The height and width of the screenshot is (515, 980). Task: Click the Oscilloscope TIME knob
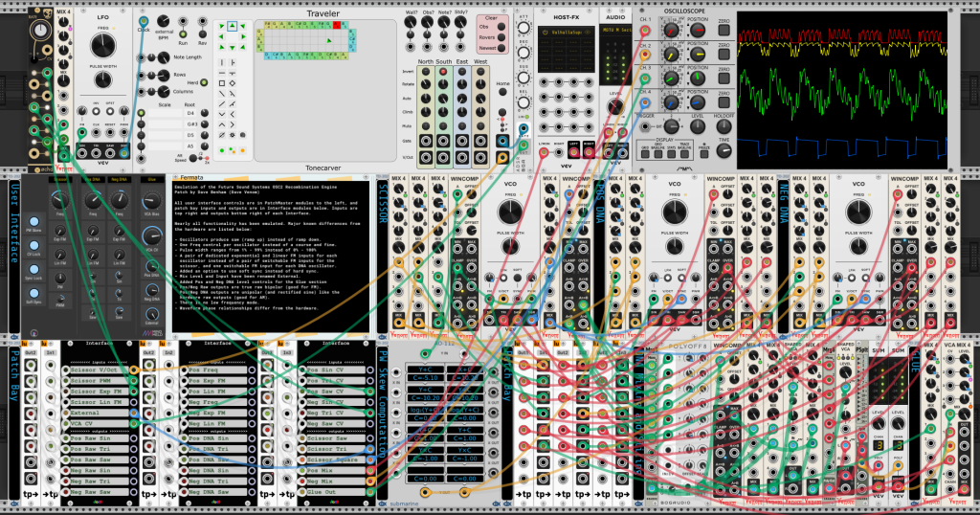click(x=724, y=150)
